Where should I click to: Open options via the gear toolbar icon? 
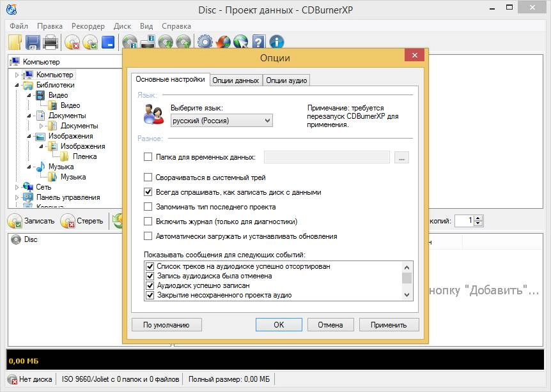(205, 42)
